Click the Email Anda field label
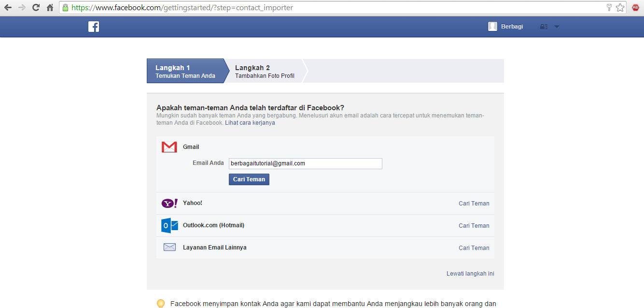 [x=208, y=163]
